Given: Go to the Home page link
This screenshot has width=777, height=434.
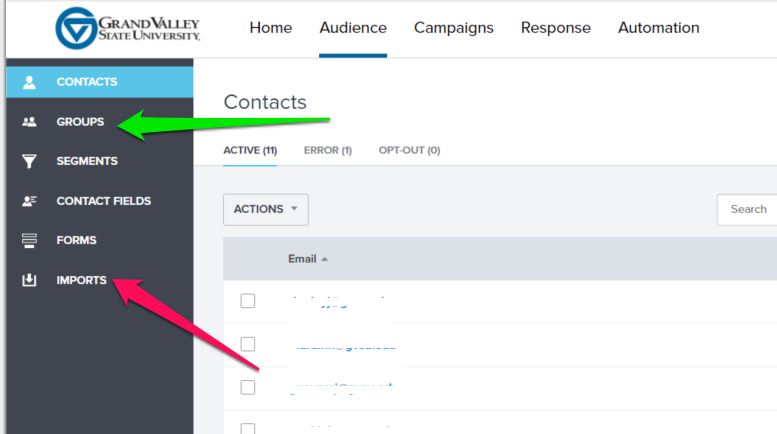Looking at the screenshot, I should (270, 28).
